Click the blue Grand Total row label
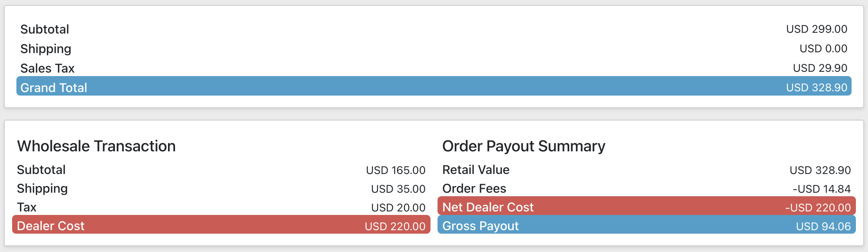The width and height of the screenshot is (868, 252). pyautogui.click(x=54, y=88)
